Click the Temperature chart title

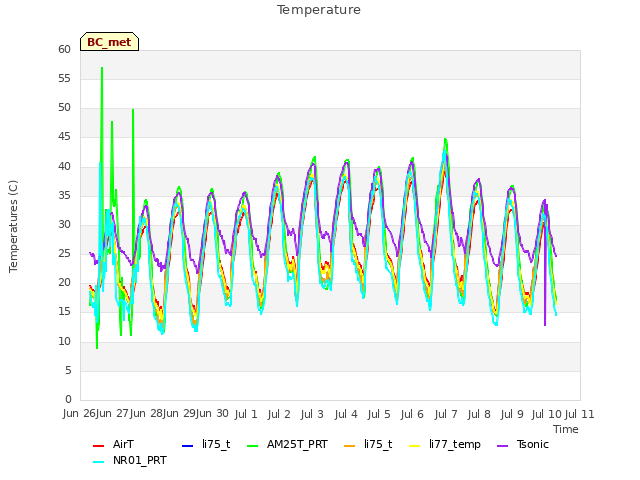coord(319,10)
